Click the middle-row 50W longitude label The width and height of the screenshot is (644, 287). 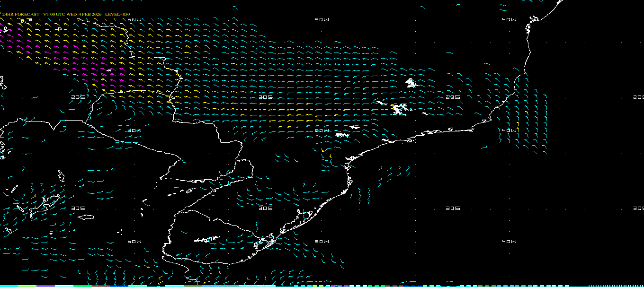click(322, 130)
